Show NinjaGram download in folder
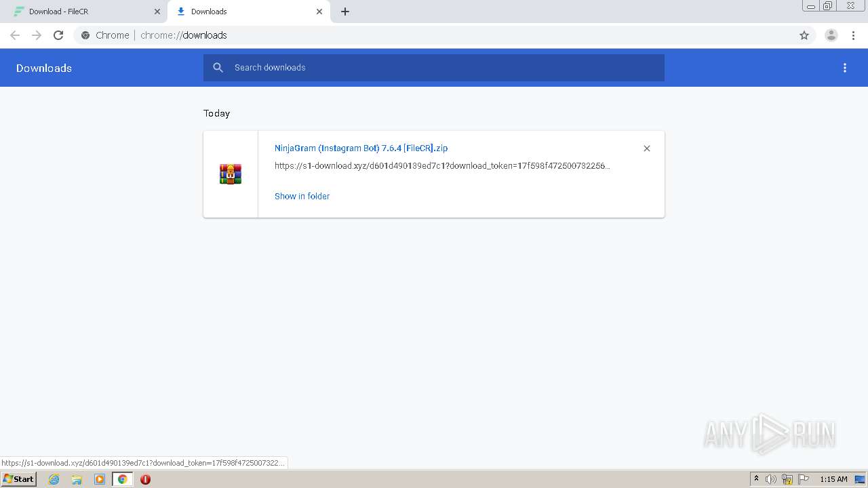868x488 pixels. pos(302,196)
